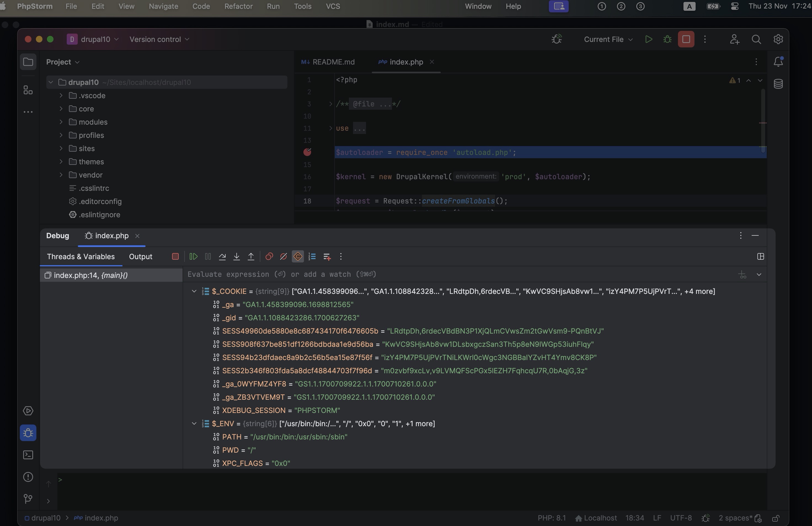
Task: Toggle show values addresses icon
Action: [x=312, y=256]
